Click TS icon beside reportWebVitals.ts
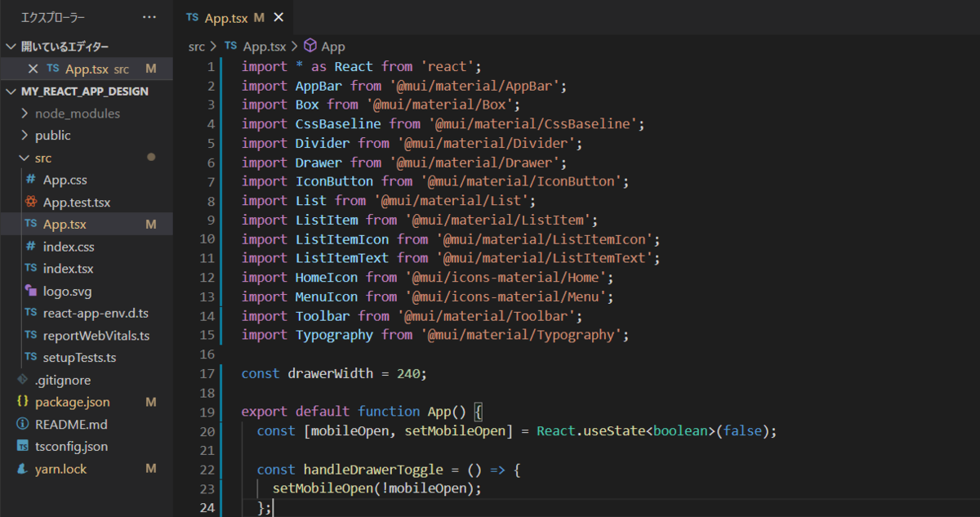Image resolution: width=980 pixels, height=517 pixels. [x=30, y=336]
